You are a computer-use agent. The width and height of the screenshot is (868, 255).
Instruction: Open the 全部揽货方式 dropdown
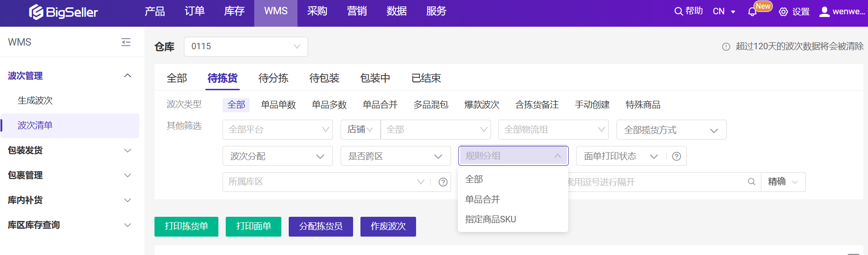pyautogui.click(x=671, y=130)
